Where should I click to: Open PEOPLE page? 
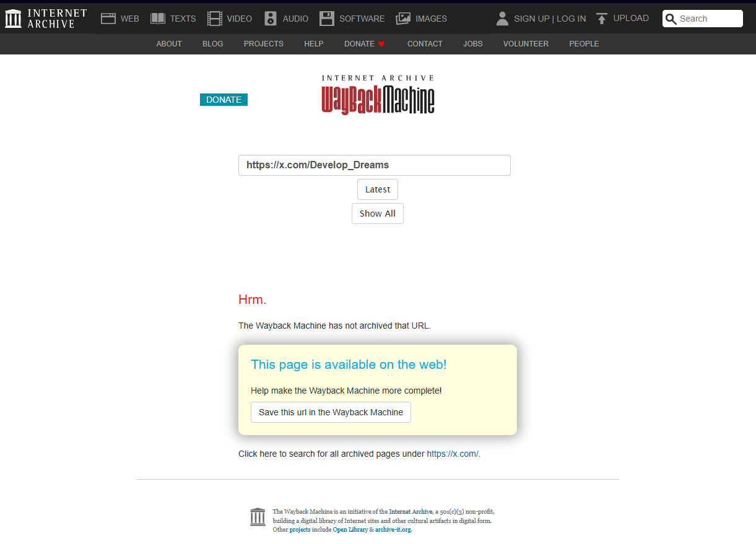[584, 44]
